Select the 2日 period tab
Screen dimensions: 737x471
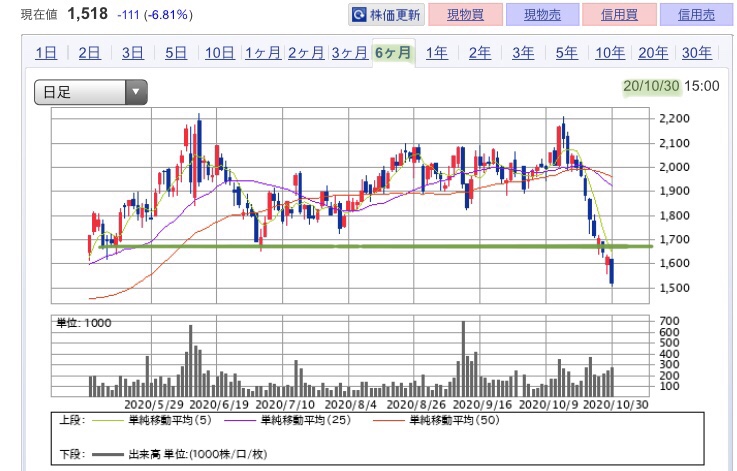click(89, 53)
